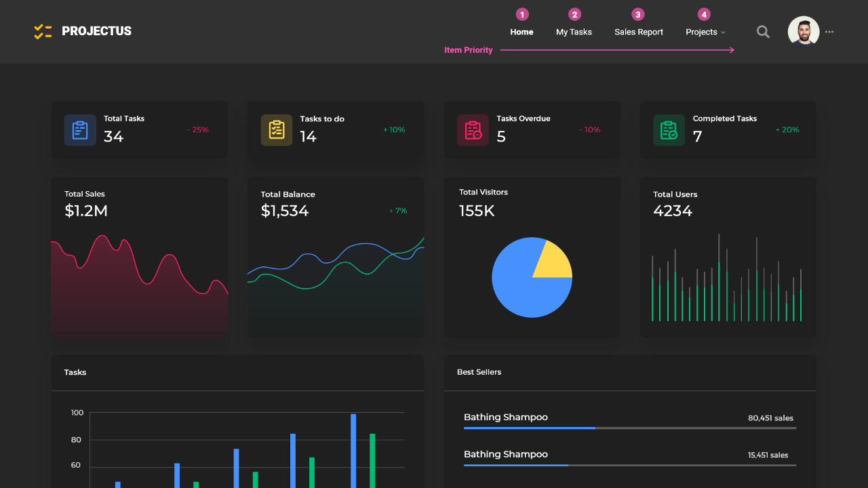This screenshot has height=488, width=868.
Task: Go to the Home nav item
Action: [521, 32]
